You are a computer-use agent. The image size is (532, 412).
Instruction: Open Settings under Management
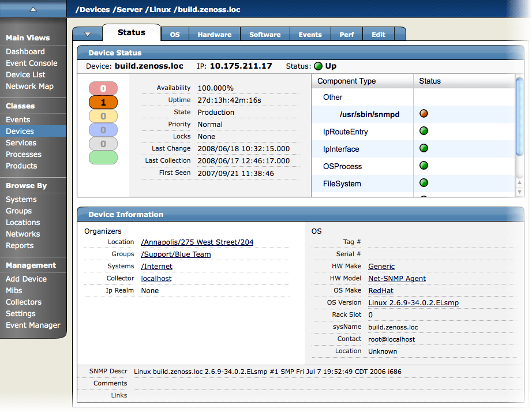pyautogui.click(x=20, y=313)
